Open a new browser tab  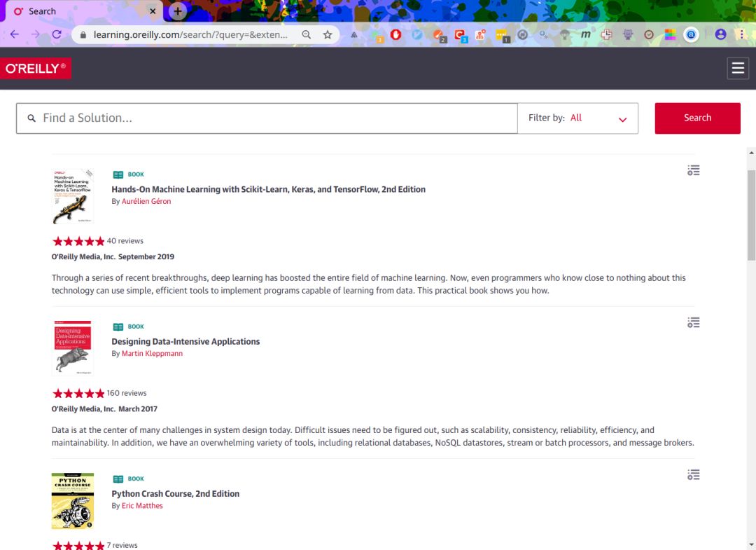point(177,11)
